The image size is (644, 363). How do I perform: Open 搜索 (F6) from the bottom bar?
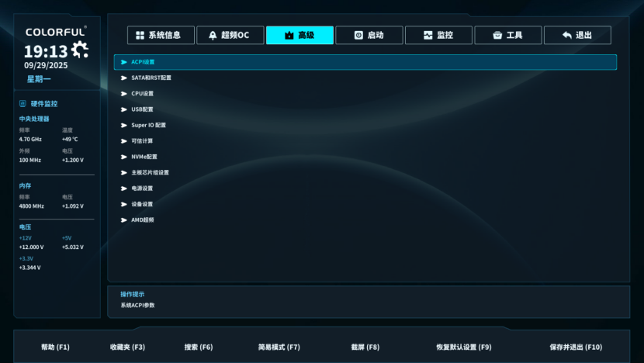(199, 347)
